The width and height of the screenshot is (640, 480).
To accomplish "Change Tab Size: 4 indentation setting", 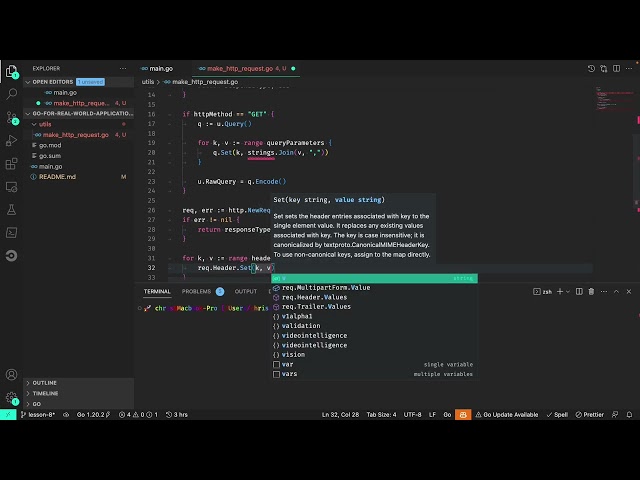I will (381, 415).
